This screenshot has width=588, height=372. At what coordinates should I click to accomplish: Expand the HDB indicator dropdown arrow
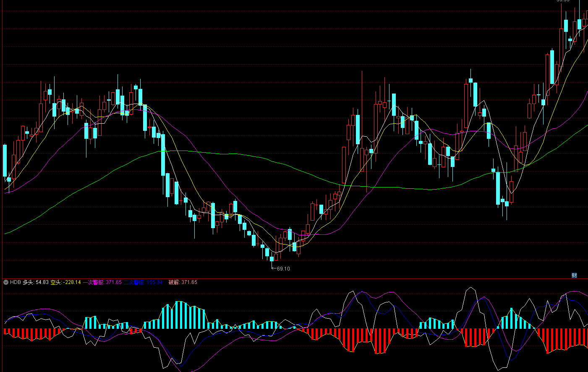tap(6, 282)
